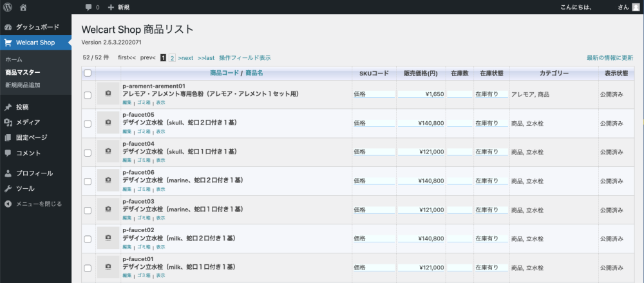Collapse sidebar with メニューを閉じる

click(38, 204)
